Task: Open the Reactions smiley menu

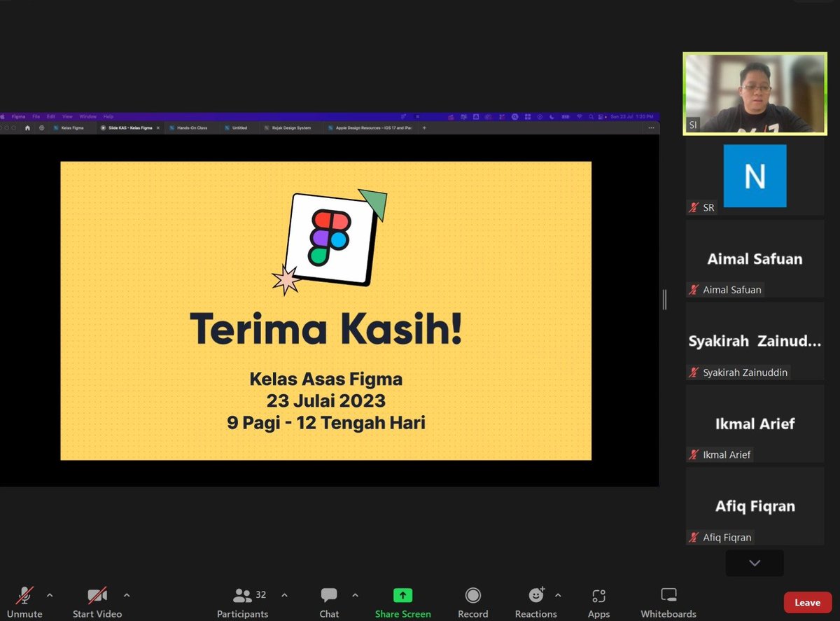Action: (537, 595)
